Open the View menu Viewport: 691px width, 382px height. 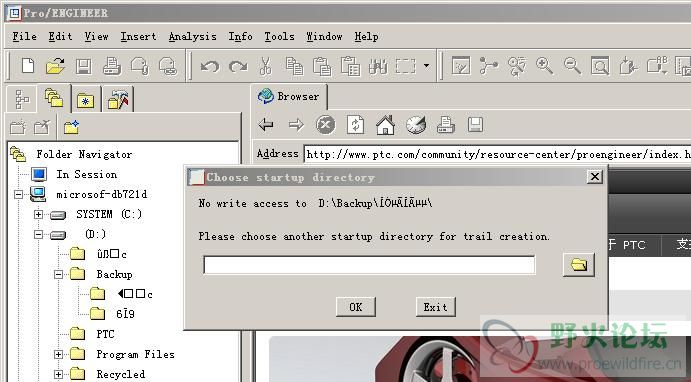[x=97, y=37]
